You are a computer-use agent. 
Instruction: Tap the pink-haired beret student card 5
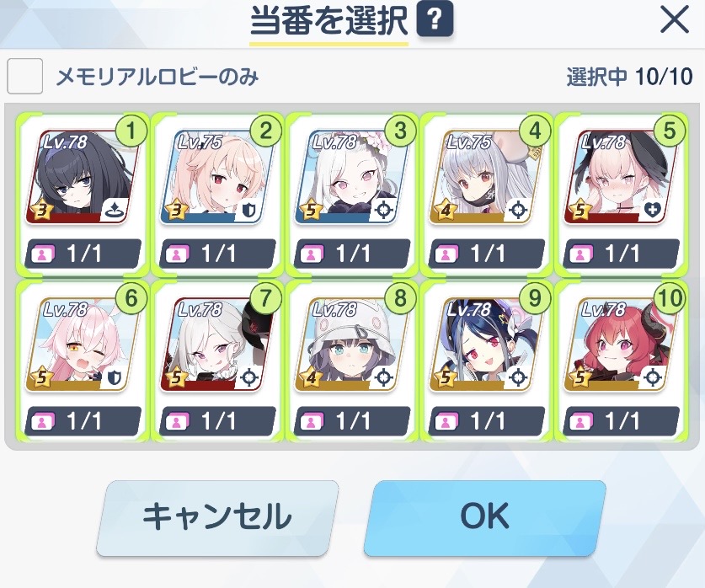point(621,195)
